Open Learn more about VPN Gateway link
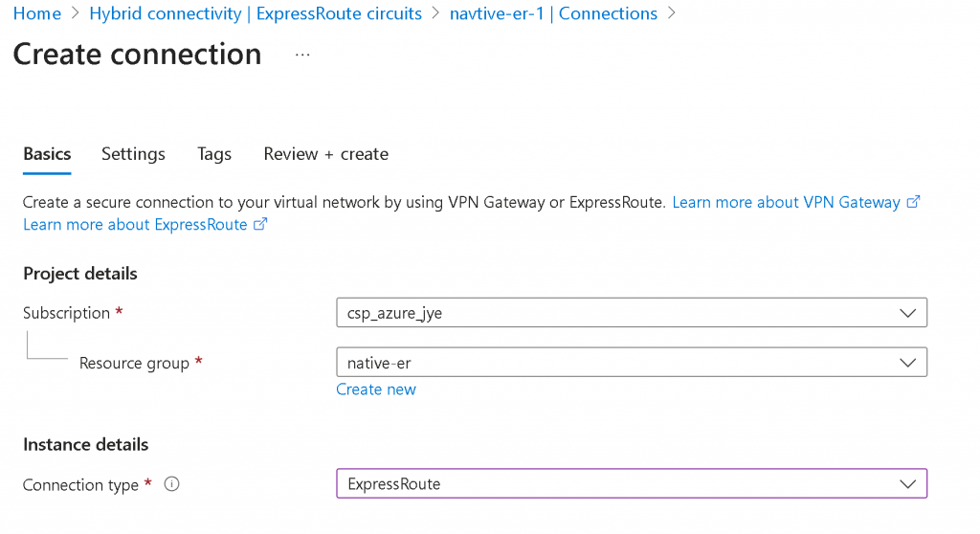980x534 pixels. tap(786, 203)
